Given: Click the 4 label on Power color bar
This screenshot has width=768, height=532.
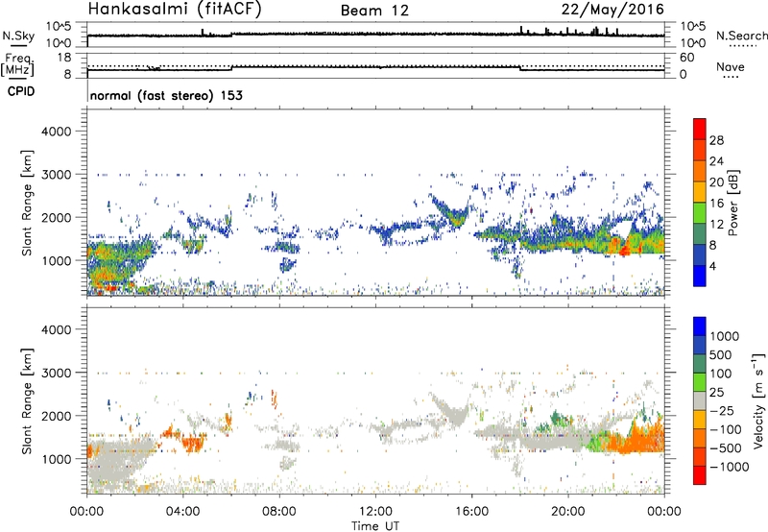Looking at the screenshot, I should pyautogui.click(x=713, y=266).
